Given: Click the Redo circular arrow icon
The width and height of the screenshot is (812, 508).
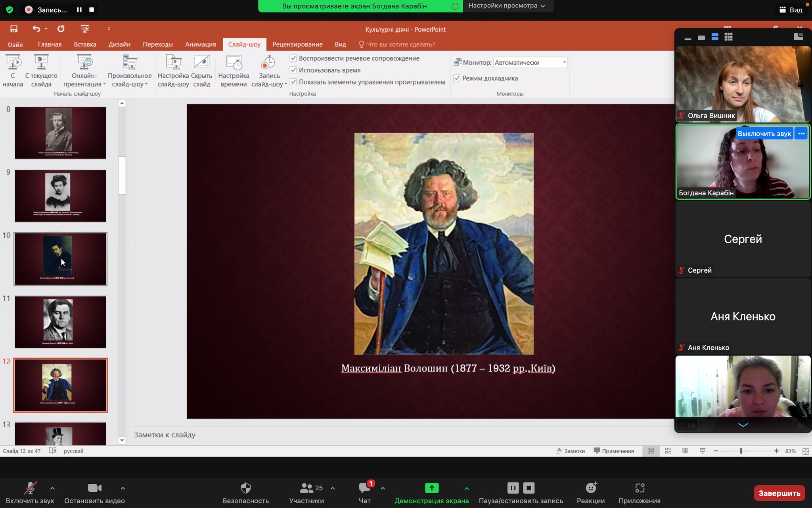Looking at the screenshot, I should pos(61,29).
